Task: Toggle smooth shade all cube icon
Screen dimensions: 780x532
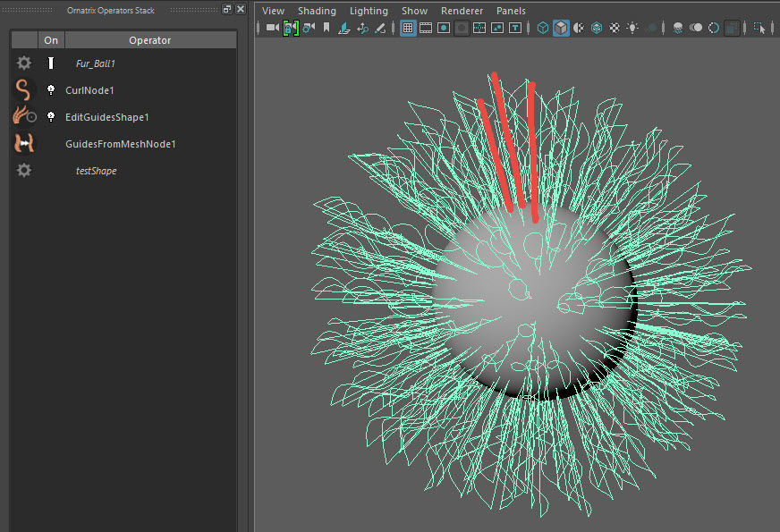Action: [x=560, y=29]
